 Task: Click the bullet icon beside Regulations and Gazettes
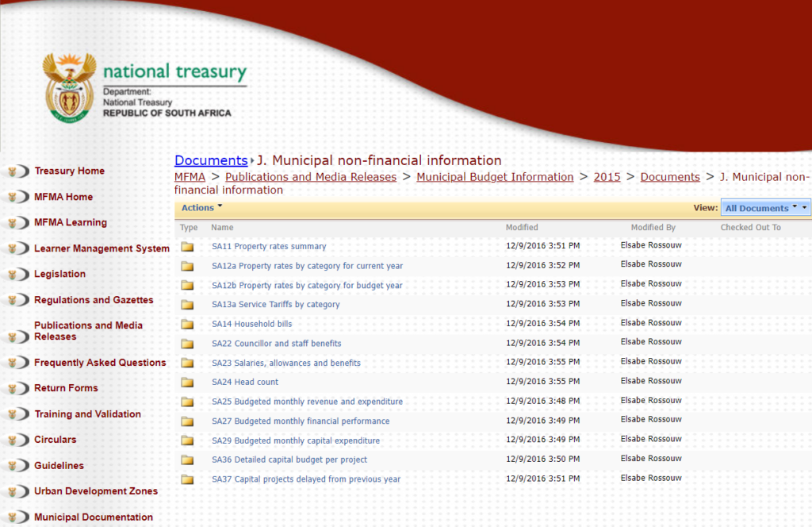click(x=17, y=300)
